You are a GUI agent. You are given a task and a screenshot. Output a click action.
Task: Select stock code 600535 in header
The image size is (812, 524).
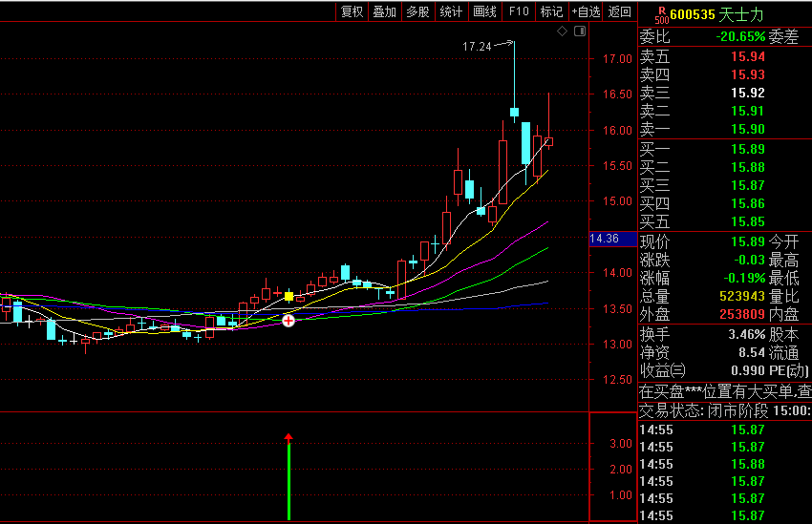693,14
